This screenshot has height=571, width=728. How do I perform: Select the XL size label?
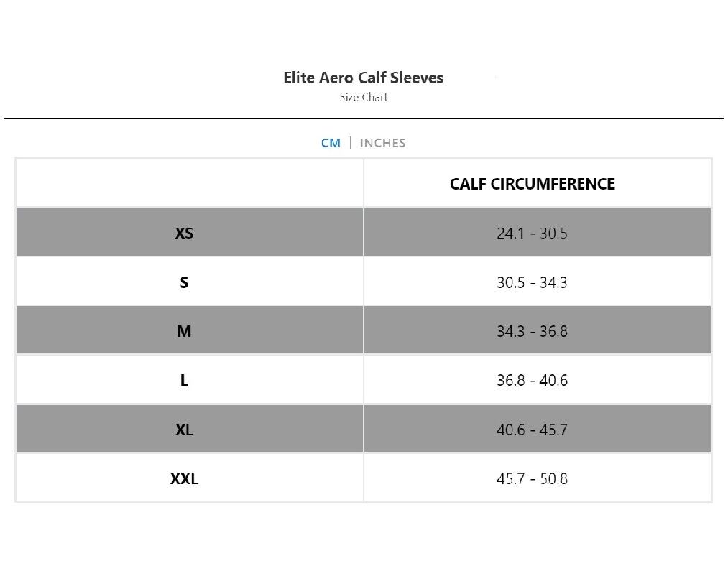[x=184, y=430]
